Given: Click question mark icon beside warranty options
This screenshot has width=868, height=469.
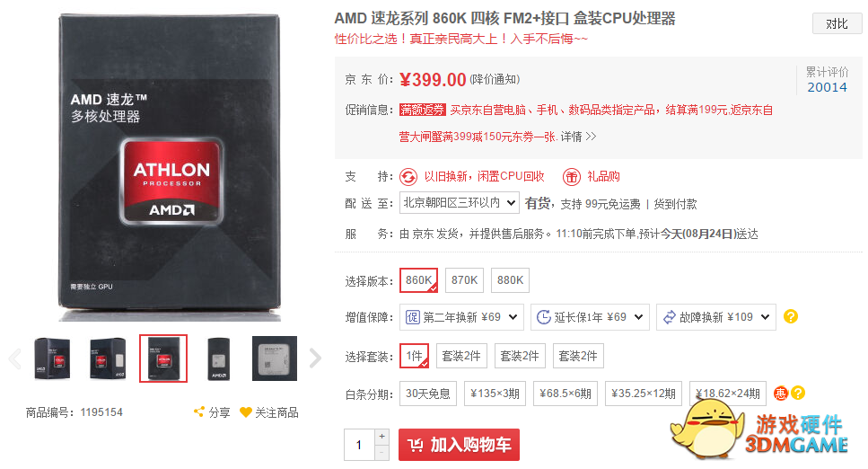Looking at the screenshot, I should (791, 316).
